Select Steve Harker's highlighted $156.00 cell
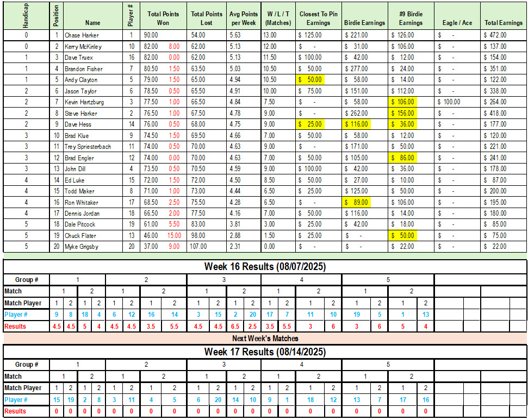 coord(403,113)
